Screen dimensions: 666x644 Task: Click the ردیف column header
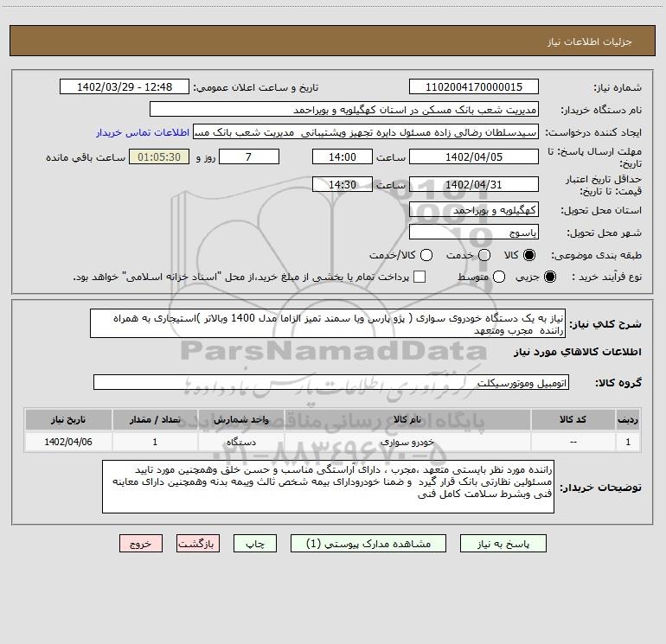tap(628, 419)
